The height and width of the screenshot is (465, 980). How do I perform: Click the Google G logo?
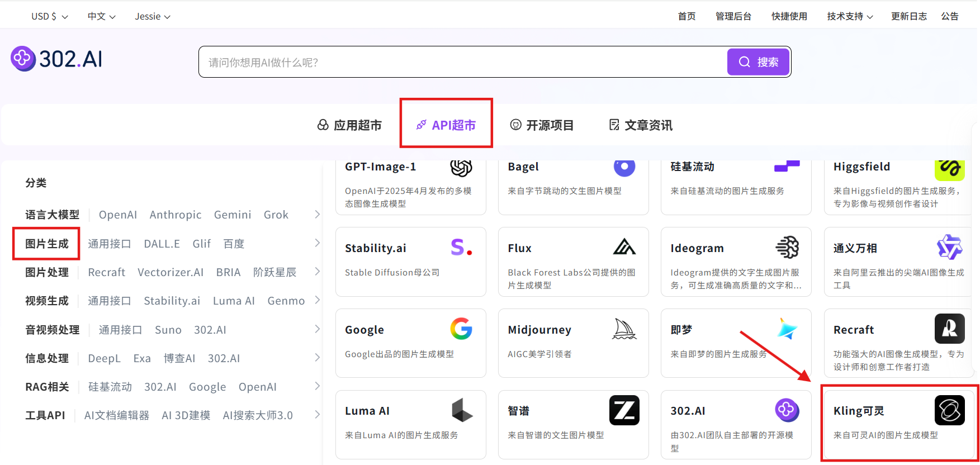(461, 329)
